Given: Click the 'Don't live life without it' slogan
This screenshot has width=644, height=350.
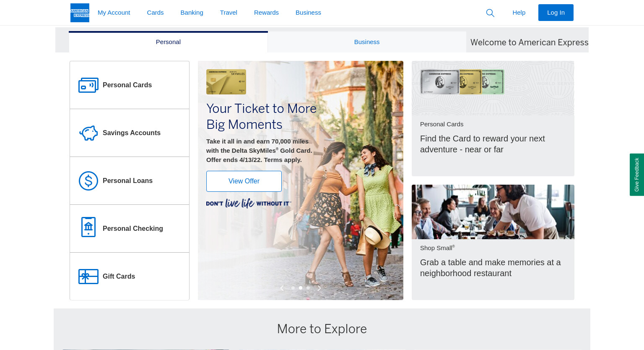Looking at the screenshot, I should (x=249, y=204).
